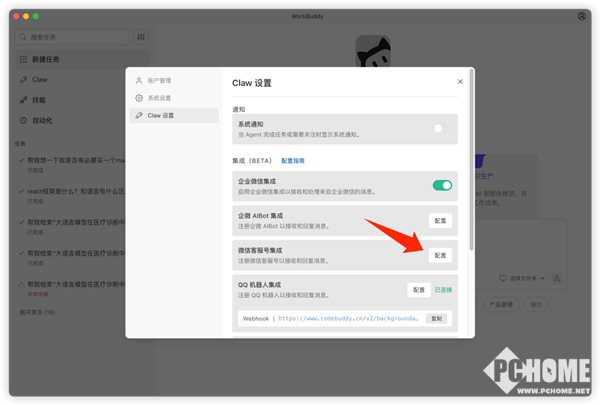
Task: Expand 展开更多 (16) in the task list
Action: pyautogui.click(x=37, y=313)
